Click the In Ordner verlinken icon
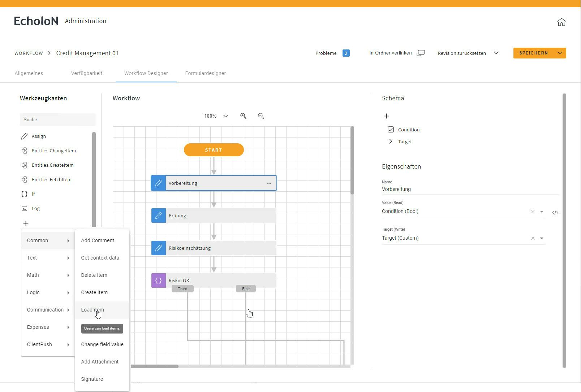Screen dimensions: 581x392 tap(421, 53)
